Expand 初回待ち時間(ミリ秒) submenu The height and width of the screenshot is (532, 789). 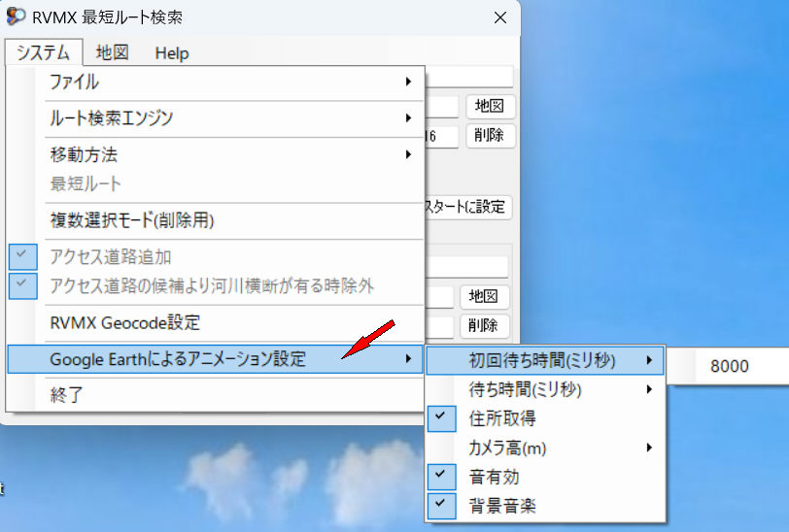tap(545, 360)
